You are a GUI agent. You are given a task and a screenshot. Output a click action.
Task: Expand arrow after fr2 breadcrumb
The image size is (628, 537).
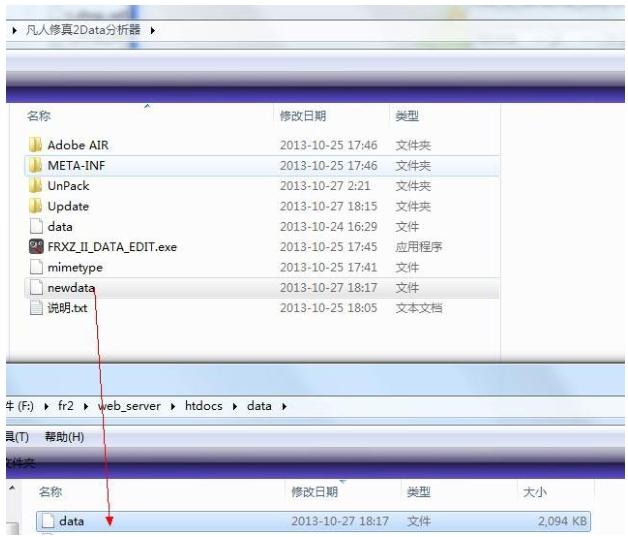tap(86, 406)
